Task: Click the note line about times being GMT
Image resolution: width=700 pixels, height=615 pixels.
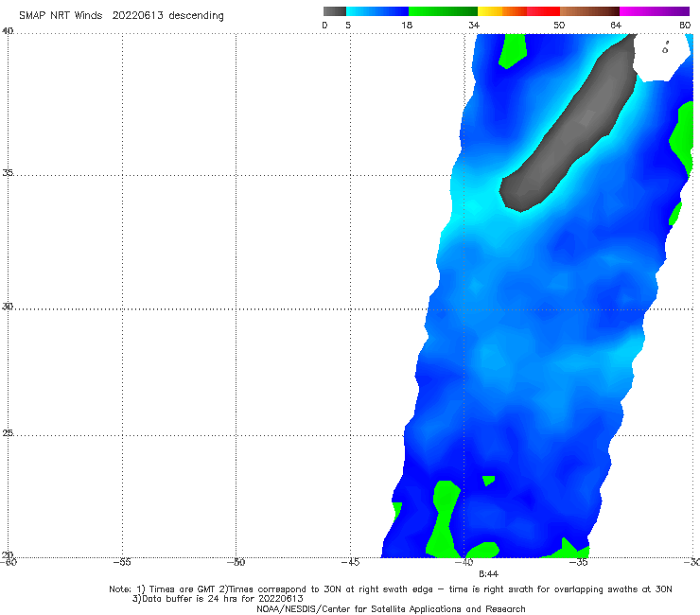Action: (391, 589)
